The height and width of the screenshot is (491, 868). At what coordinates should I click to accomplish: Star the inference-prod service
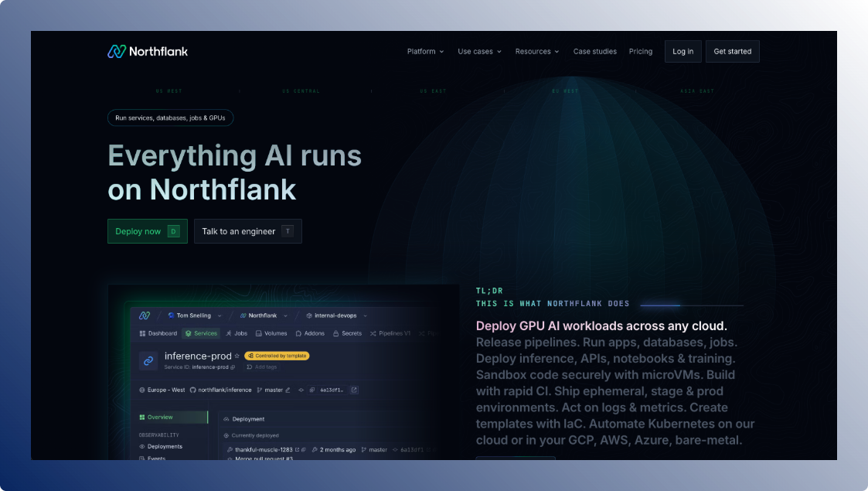coord(237,356)
